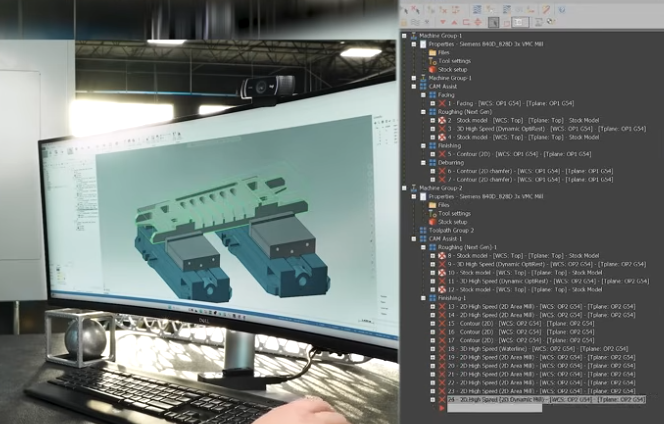Collapse the CAM Assist-1 group
Screen dimensions: 664x424
(x=414, y=239)
